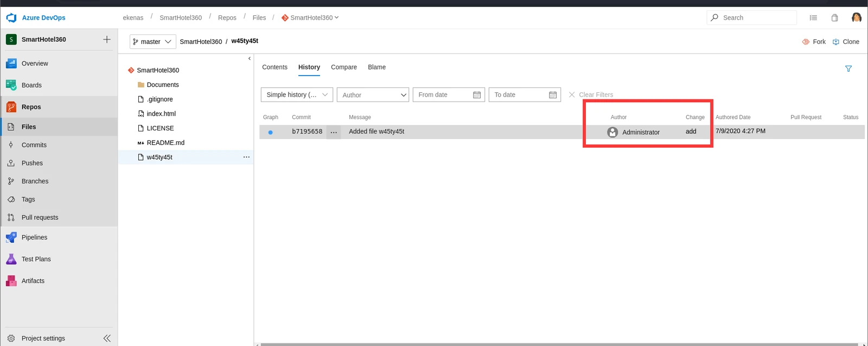Switch to the Blame tab
Screen dimensions: 868x346
click(x=377, y=67)
